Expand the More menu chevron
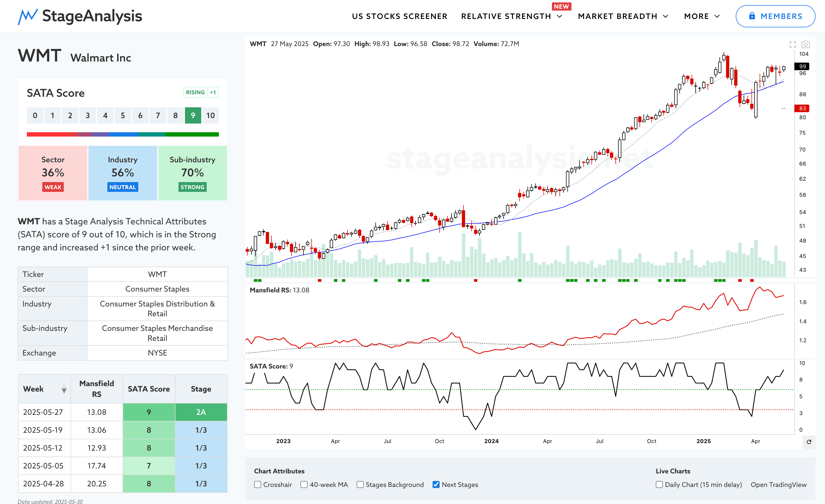Image resolution: width=825 pixels, height=504 pixels. pyautogui.click(x=717, y=16)
